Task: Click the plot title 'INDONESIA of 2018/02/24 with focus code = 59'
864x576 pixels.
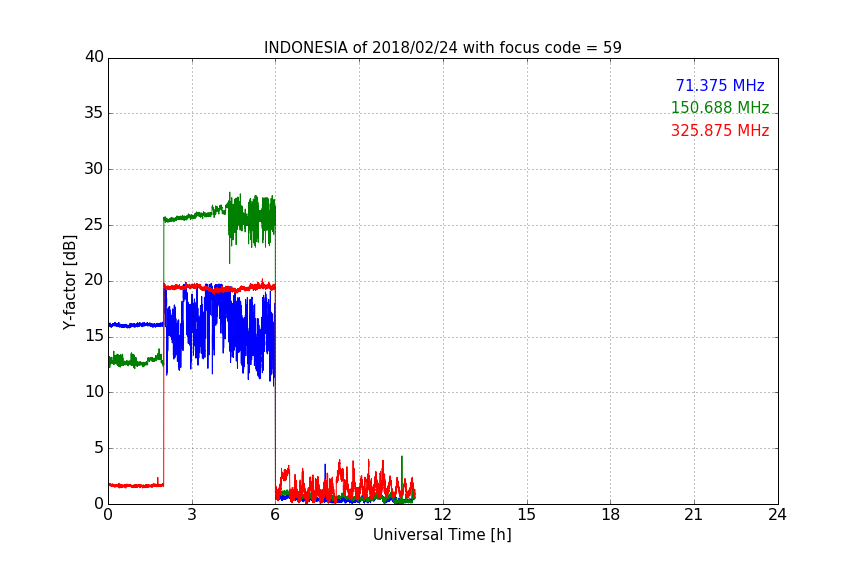Action: pyautogui.click(x=442, y=48)
